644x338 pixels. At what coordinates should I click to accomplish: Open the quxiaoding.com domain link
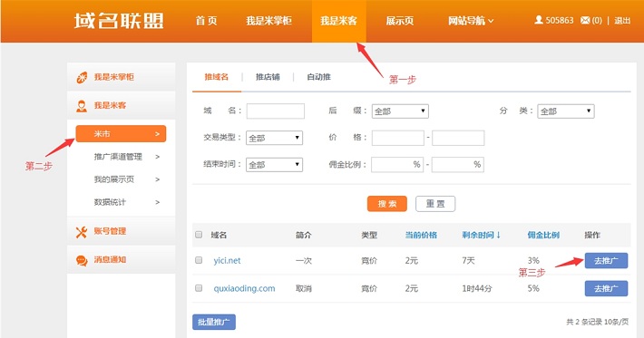coord(244,288)
